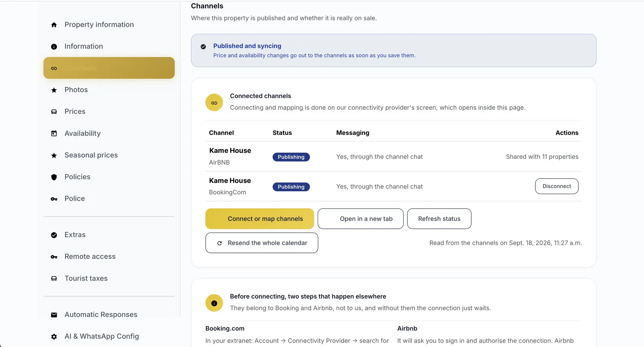Click the star icon beside Photos

[54, 90]
